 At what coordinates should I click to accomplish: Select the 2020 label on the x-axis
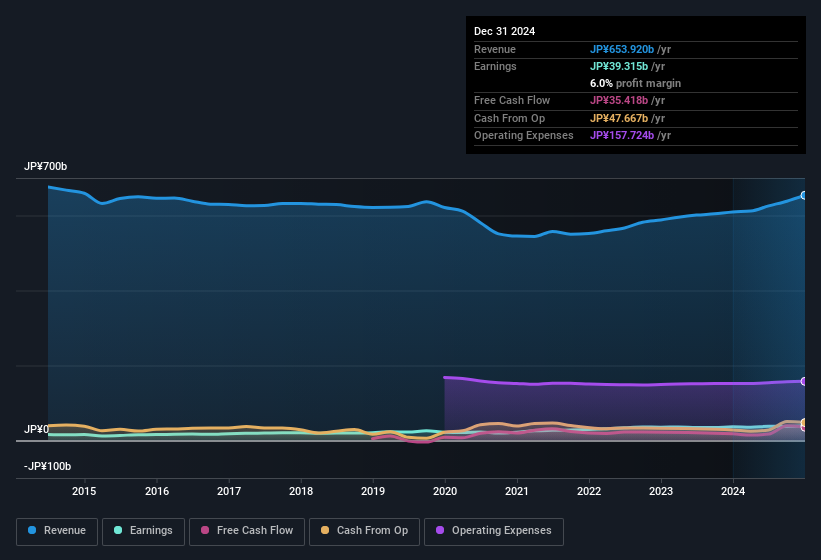tap(444, 491)
